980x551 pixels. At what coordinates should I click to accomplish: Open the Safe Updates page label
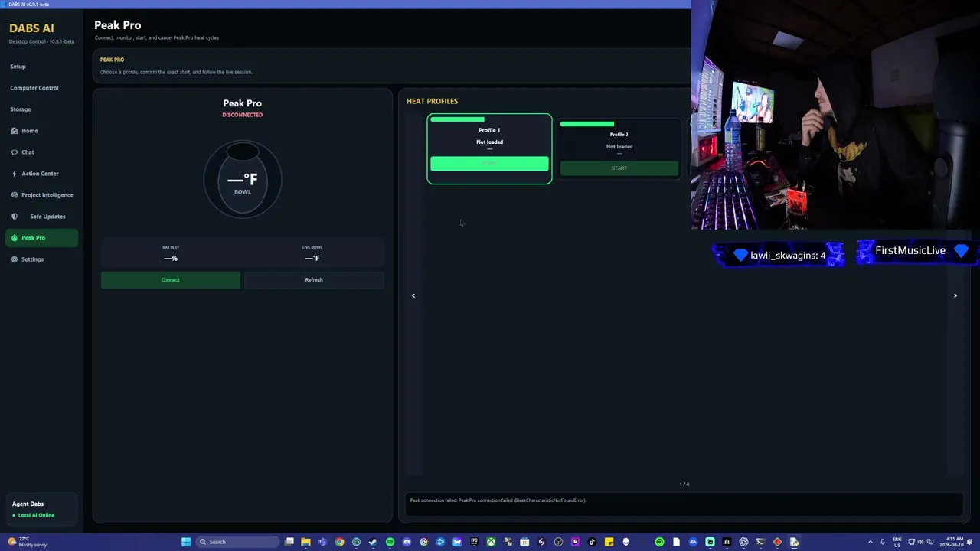click(47, 217)
